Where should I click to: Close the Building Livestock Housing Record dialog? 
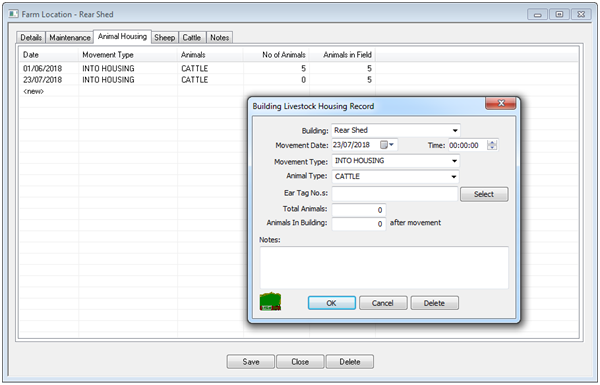click(x=501, y=103)
